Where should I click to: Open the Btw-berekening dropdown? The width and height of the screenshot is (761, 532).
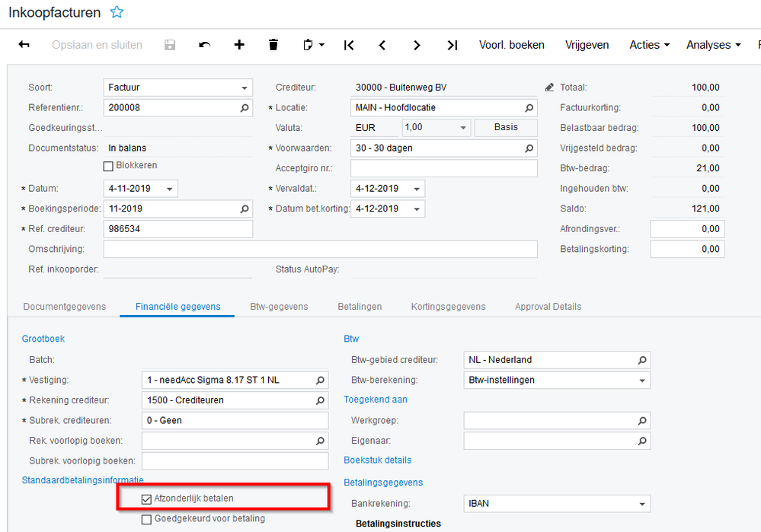(642, 380)
